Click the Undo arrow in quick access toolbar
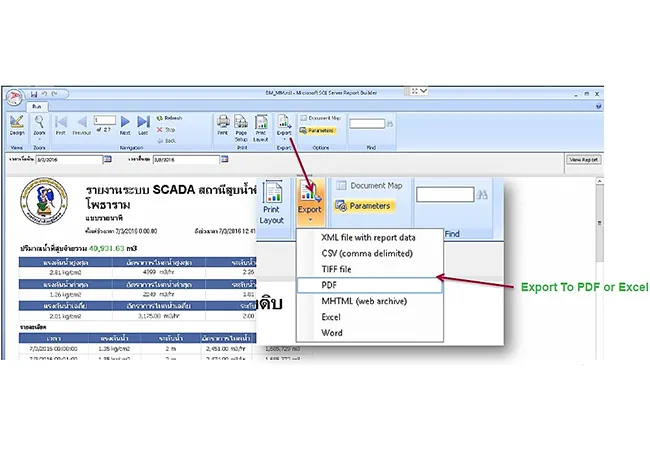Screen dimensions: 650x450 (44, 94)
